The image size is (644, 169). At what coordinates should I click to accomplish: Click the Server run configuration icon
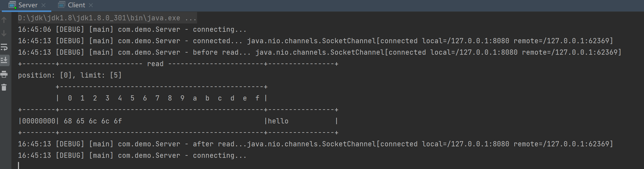pyautogui.click(x=12, y=5)
